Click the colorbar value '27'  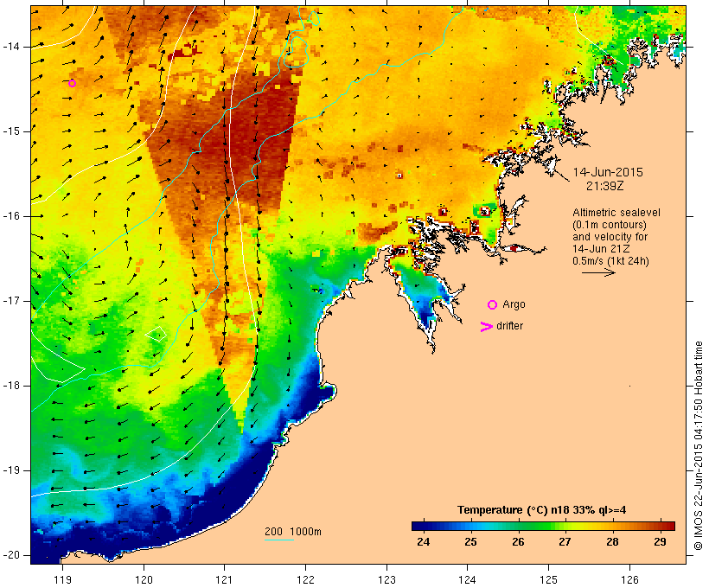(565, 541)
